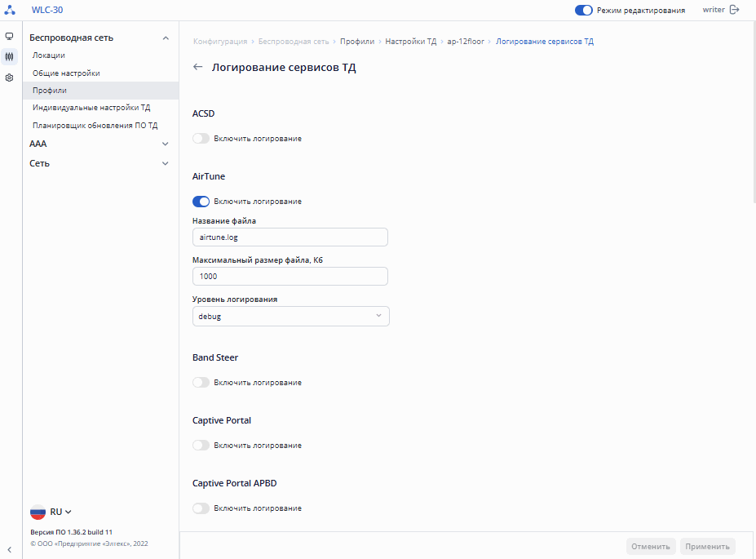The width and height of the screenshot is (756, 559).
Task: Click the file name field with airtune.log
Action: 290,237
